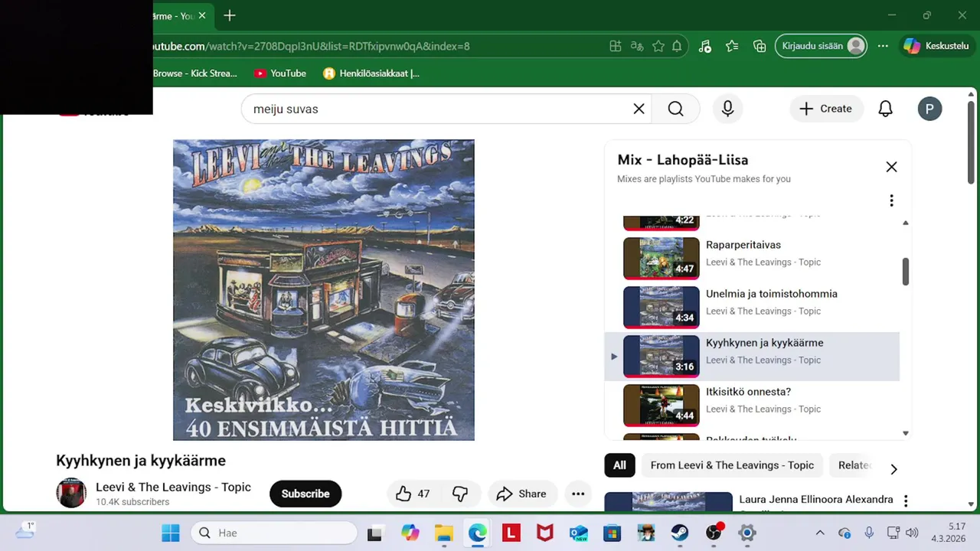Open Steam from the taskbar

680,533
